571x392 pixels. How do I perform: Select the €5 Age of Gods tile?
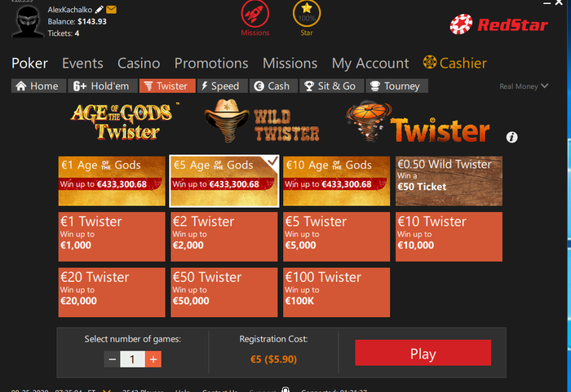[224, 181]
